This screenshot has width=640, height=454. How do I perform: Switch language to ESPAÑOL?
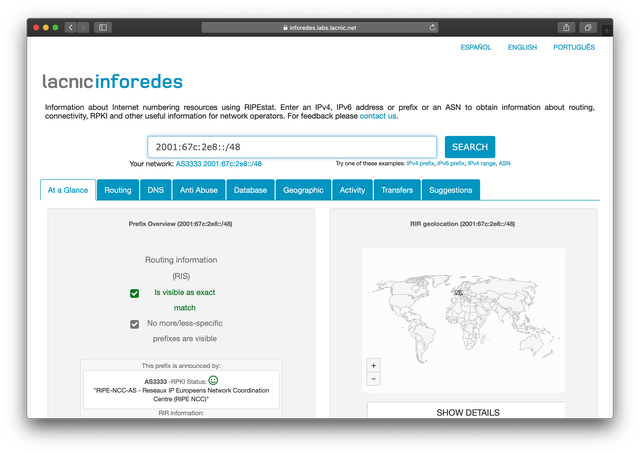pyautogui.click(x=476, y=47)
